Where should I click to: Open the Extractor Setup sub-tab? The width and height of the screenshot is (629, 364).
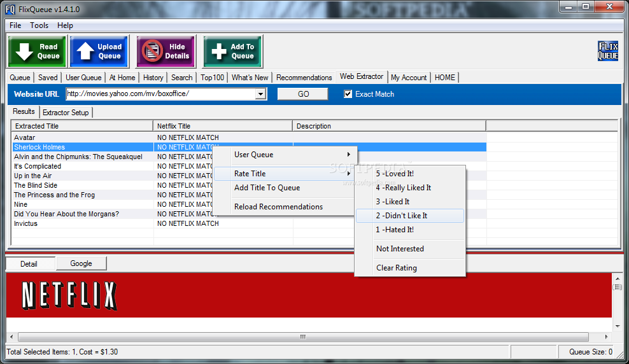(66, 113)
